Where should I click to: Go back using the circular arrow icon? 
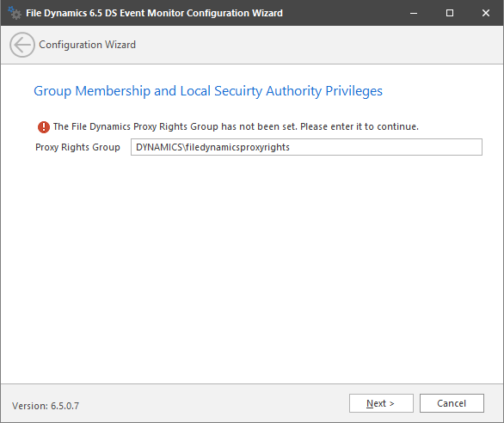22,45
